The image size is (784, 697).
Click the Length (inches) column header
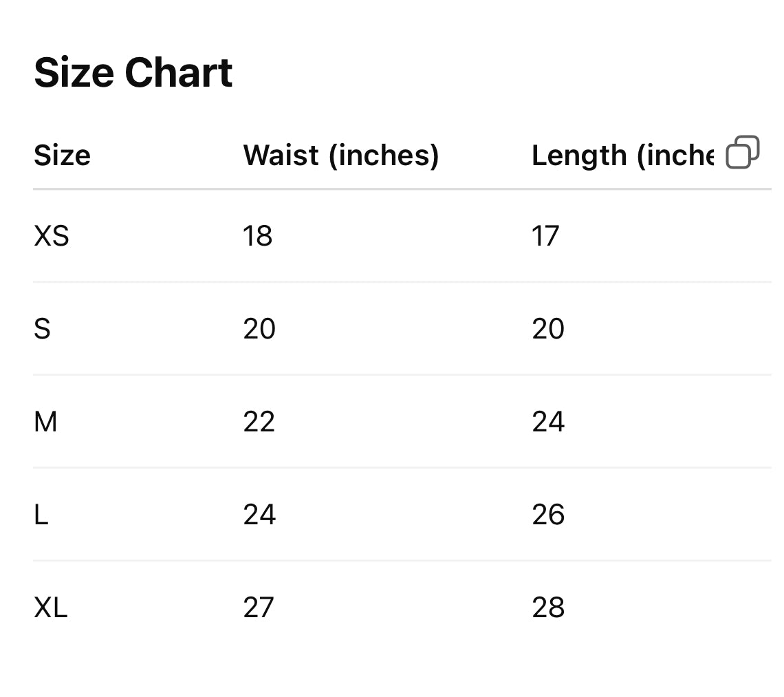(x=623, y=156)
